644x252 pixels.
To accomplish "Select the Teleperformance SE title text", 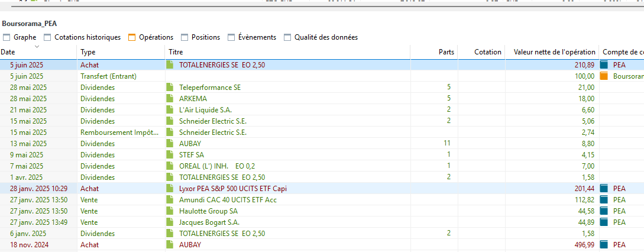I will [210, 88].
